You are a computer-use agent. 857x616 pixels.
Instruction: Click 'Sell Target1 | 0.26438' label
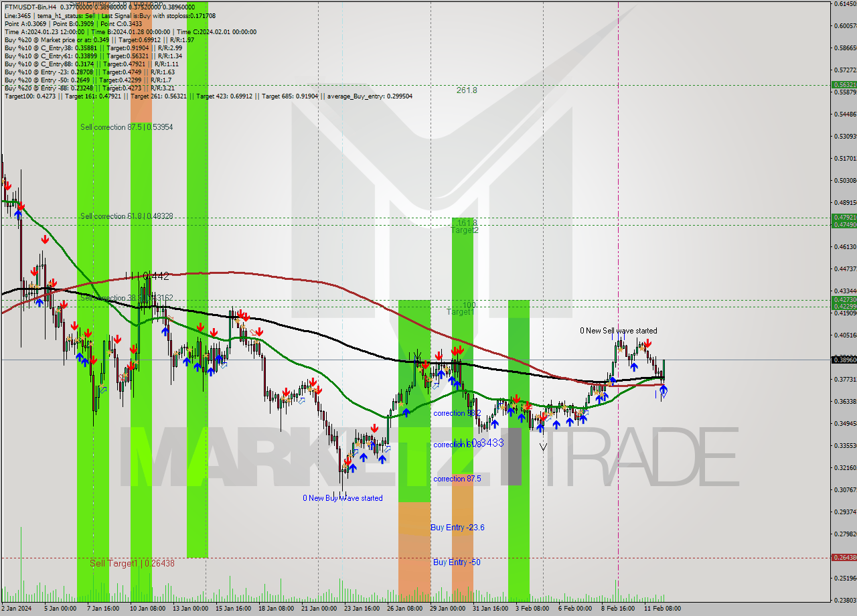(x=132, y=564)
